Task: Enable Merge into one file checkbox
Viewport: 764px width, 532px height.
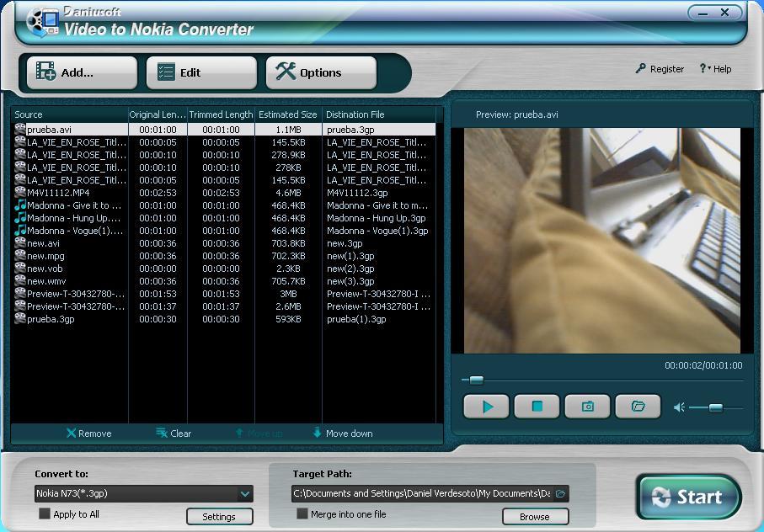Action: pyautogui.click(x=302, y=514)
